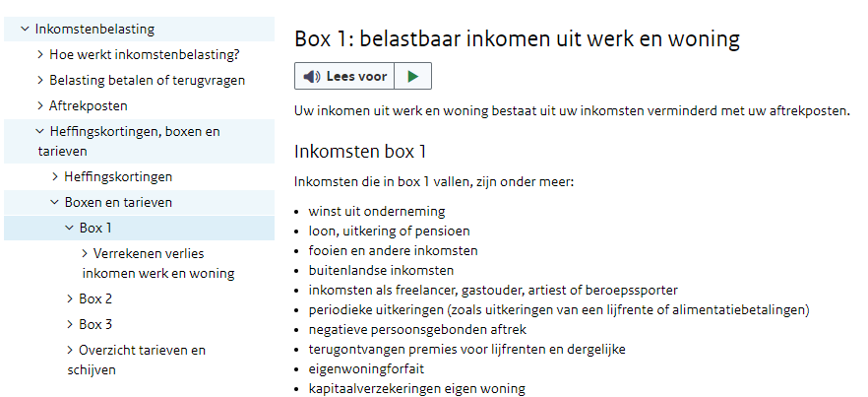
Task: Select the Box 2 menu item
Action: coord(95,298)
